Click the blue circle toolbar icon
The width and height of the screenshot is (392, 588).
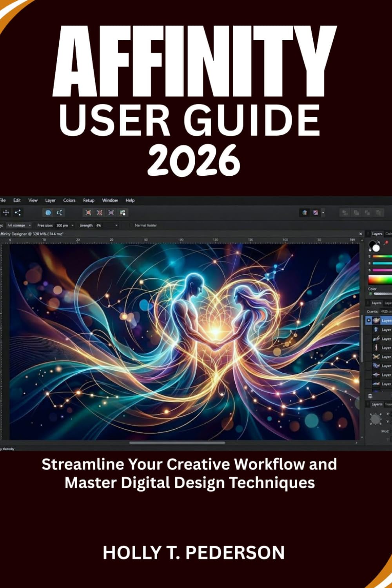pos(48,213)
